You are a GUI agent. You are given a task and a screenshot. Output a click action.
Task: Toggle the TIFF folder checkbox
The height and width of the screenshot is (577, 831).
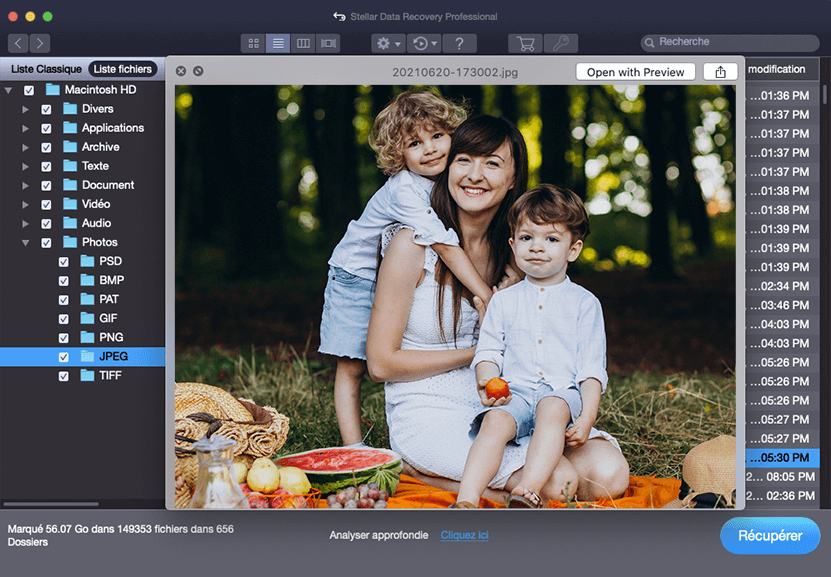(x=64, y=376)
